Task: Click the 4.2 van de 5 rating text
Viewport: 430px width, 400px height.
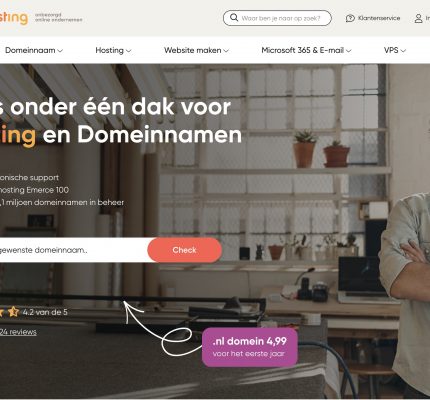Action: (45, 312)
